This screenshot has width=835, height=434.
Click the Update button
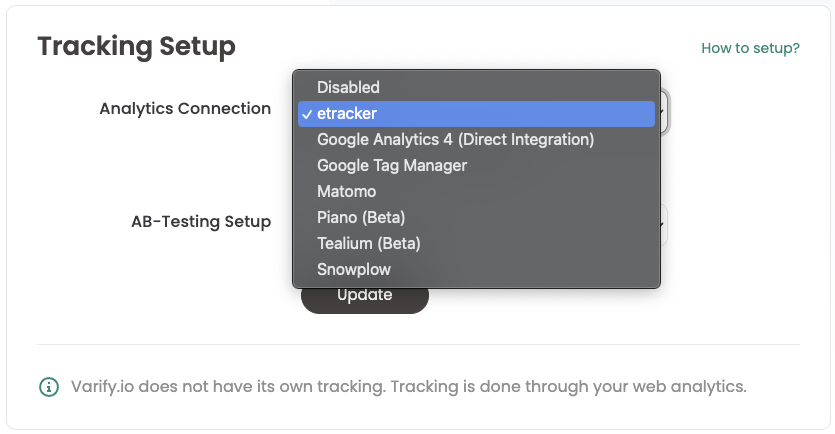365,300
